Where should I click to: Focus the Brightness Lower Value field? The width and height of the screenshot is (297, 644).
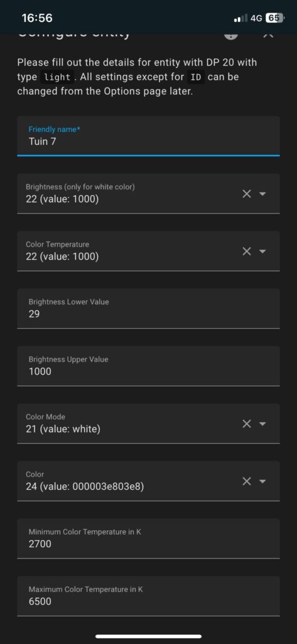tap(148, 308)
